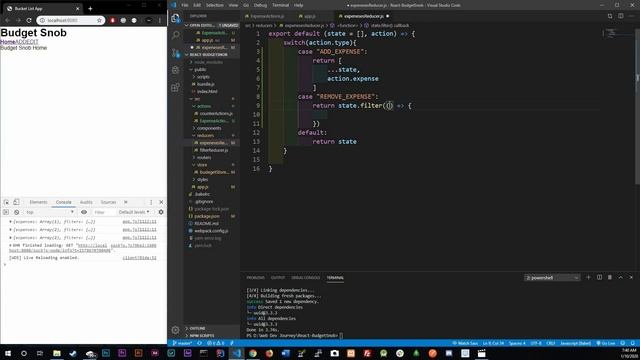This screenshot has height=360, width=640.
Task: Open the Debug view in activity bar
Action: 176,70
